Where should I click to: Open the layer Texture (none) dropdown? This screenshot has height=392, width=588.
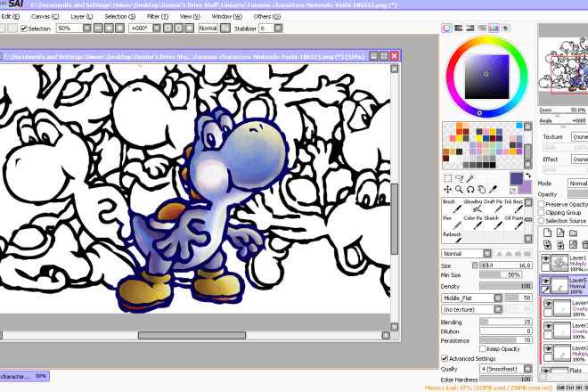pos(580,136)
